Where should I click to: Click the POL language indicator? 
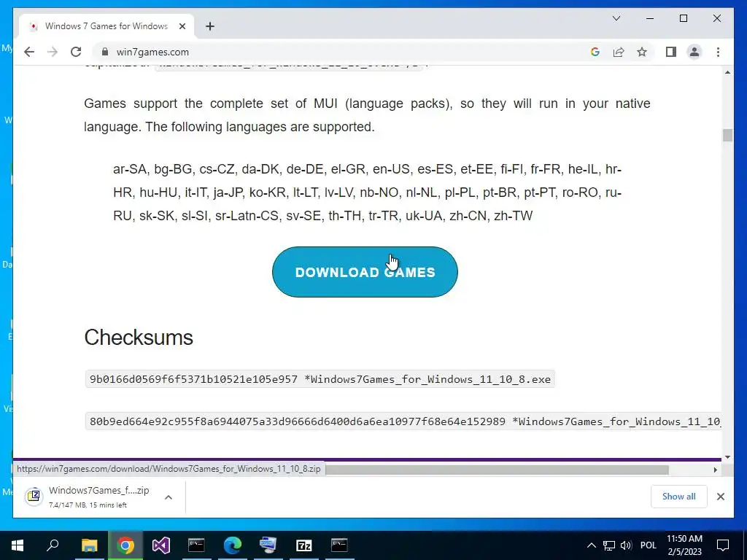pyautogui.click(x=648, y=545)
